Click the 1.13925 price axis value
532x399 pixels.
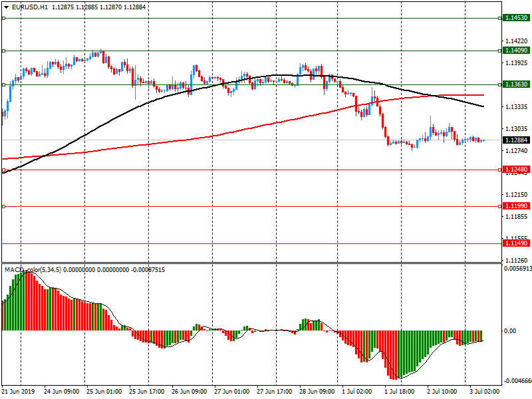click(517, 63)
